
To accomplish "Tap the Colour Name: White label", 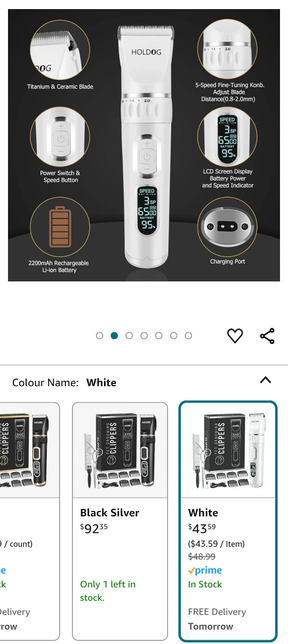I will click(64, 382).
